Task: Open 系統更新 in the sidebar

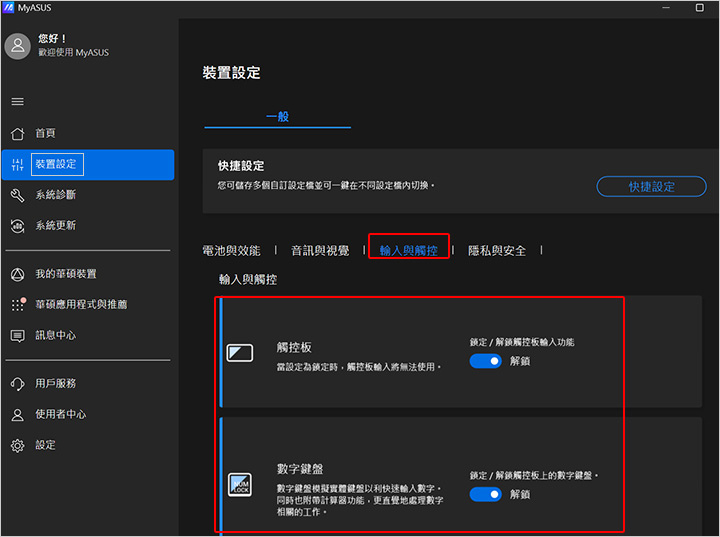Action: [88, 226]
